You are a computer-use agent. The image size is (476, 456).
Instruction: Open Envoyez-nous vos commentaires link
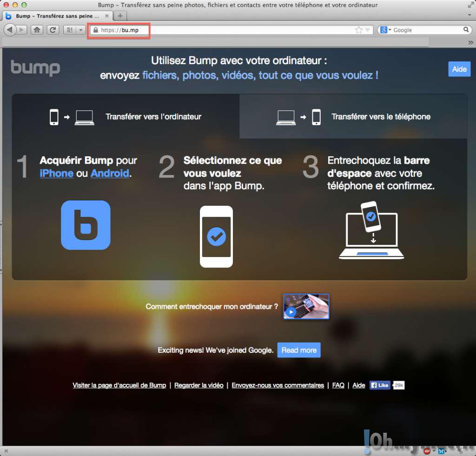278,385
